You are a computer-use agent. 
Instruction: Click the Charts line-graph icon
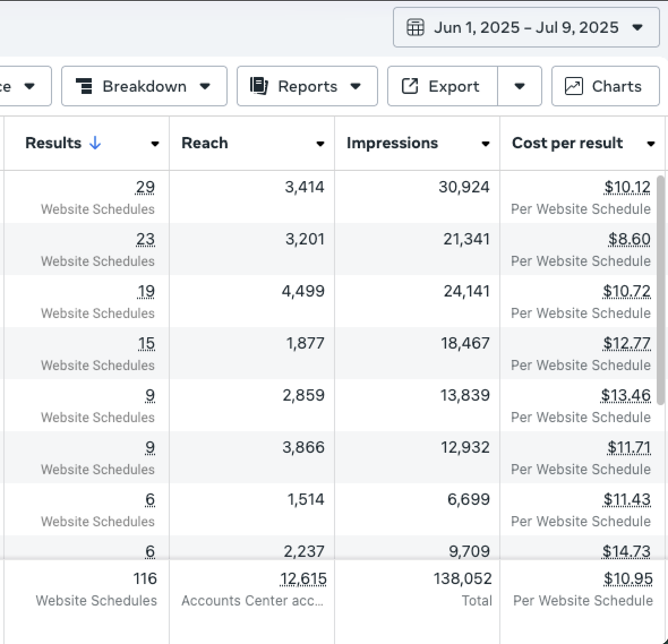pyautogui.click(x=573, y=86)
